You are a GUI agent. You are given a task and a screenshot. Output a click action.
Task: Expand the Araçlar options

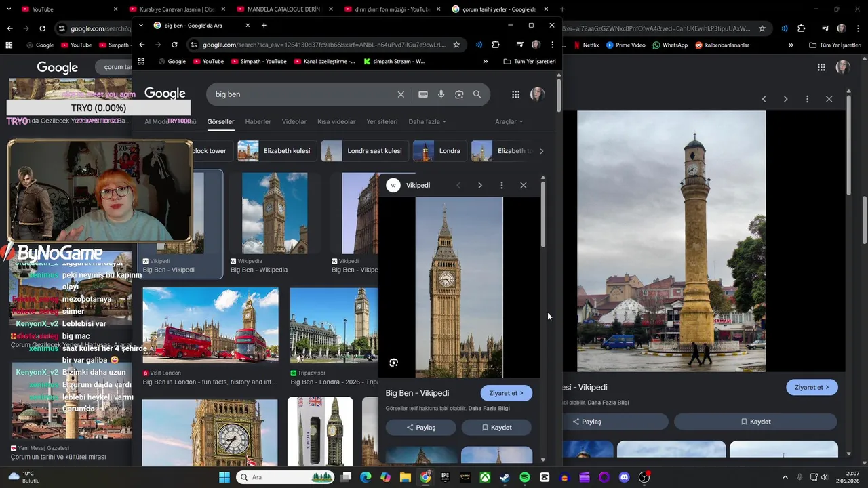[x=509, y=121]
